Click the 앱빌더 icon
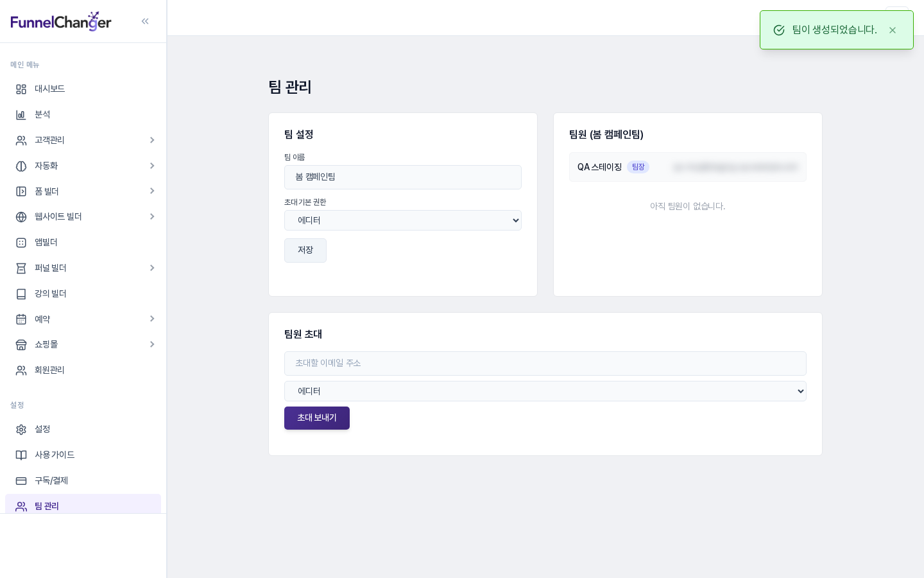This screenshot has height=578, width=924. [21, 243]
